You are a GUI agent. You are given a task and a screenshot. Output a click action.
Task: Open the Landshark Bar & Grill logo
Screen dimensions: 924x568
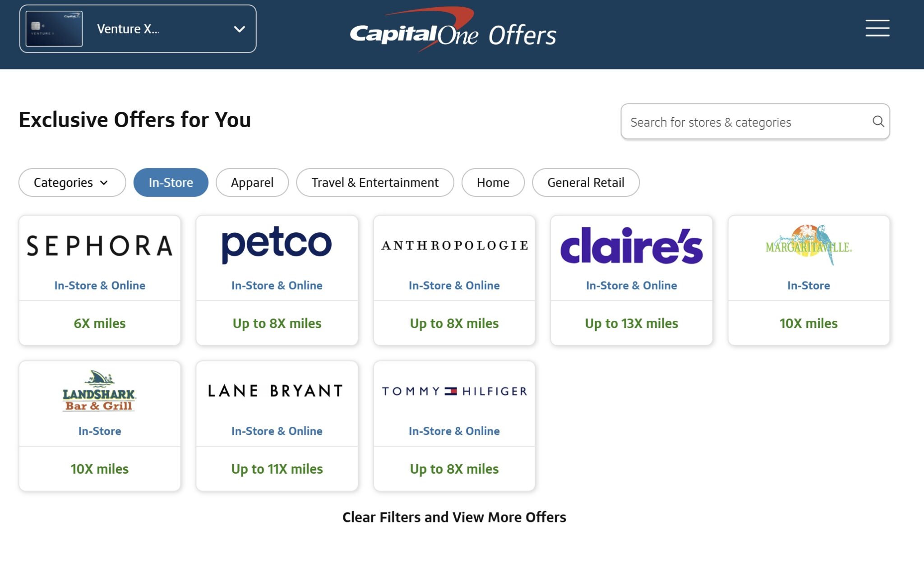99,391
